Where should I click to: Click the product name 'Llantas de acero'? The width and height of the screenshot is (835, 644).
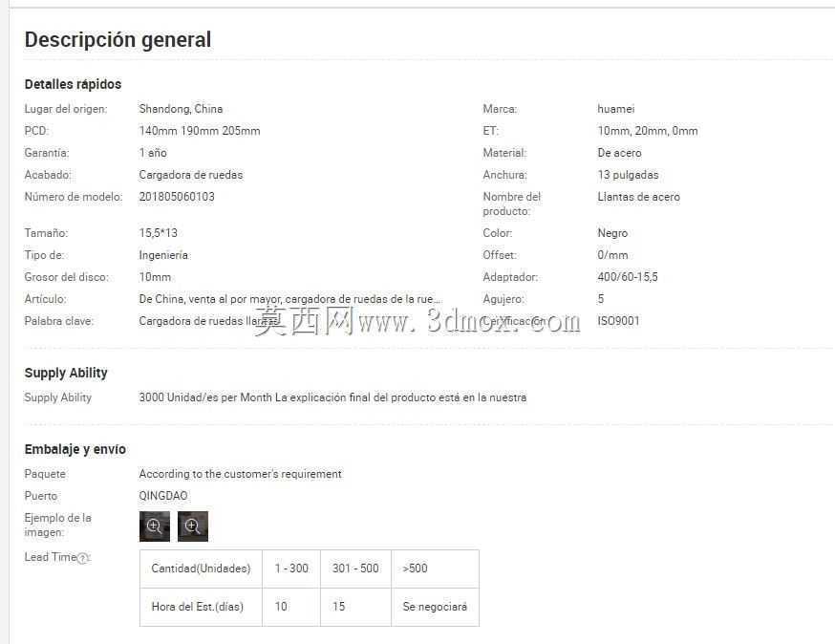[638, 197]
